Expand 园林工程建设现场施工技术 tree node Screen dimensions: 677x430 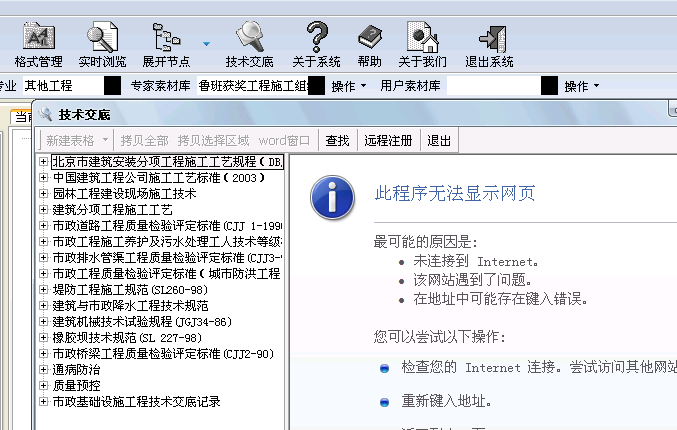pyautogui.click(x=43, y=194)
